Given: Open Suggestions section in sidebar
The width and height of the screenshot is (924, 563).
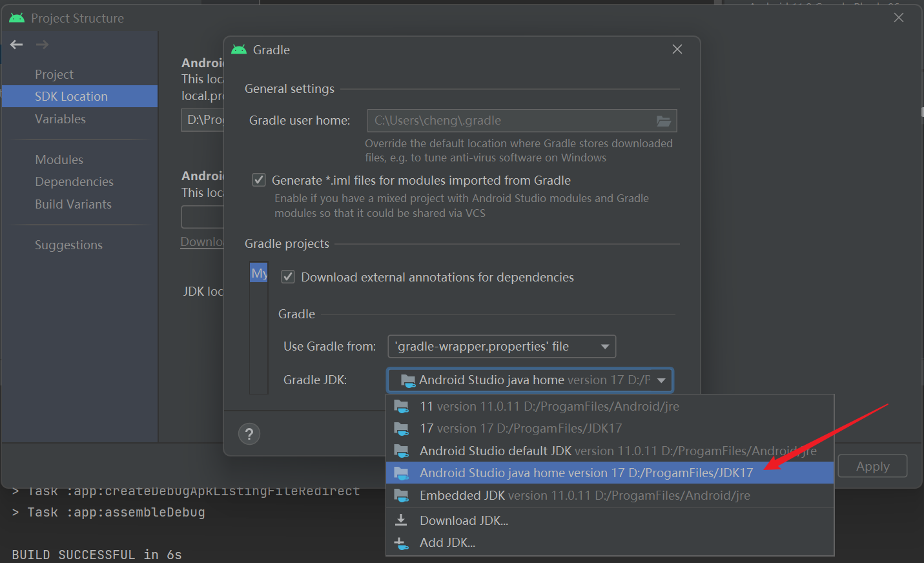Looking at the screenshot, I should 68,245.
